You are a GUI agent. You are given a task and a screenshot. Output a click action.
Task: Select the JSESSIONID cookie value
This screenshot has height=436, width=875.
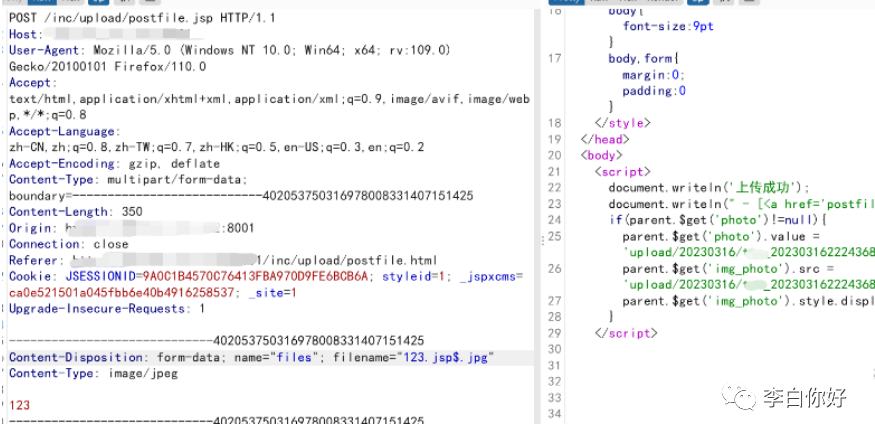point(256,277)
